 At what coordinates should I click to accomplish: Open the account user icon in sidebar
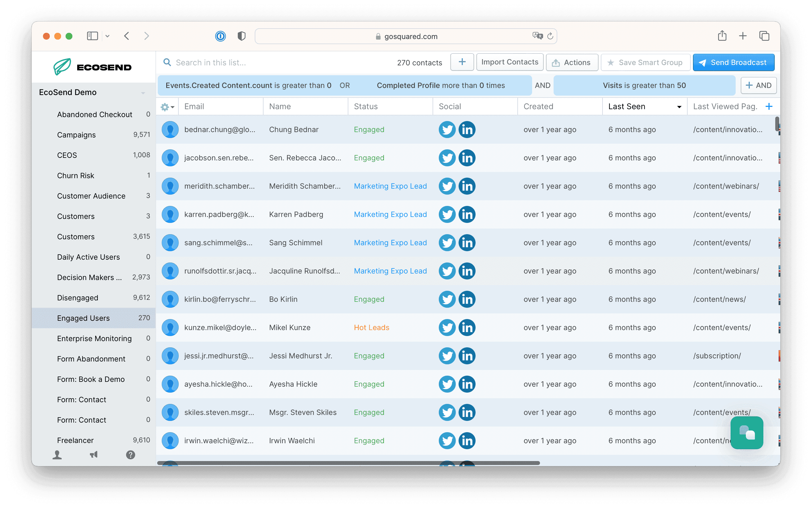point(57,455)
